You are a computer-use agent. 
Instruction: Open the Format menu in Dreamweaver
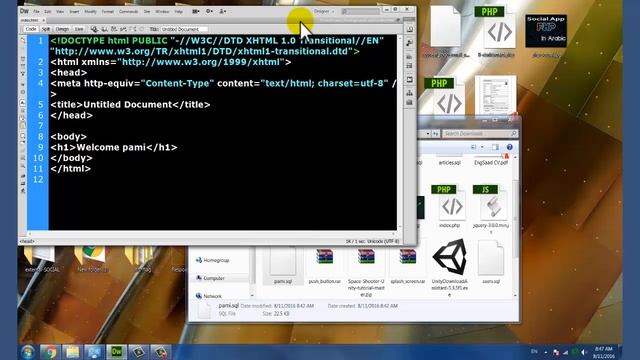click(x=108, y=11)
